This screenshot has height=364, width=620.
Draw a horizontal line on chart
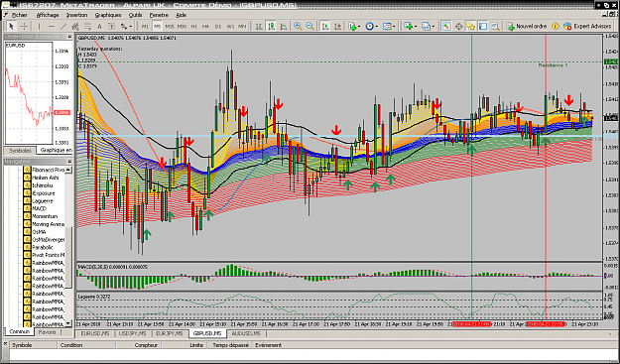pos(51,27)
